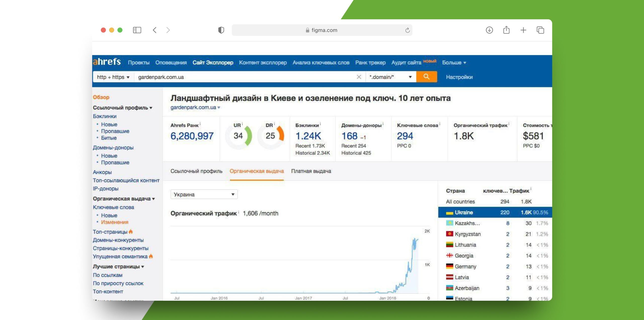Show tab overview icon

point(540,30)
